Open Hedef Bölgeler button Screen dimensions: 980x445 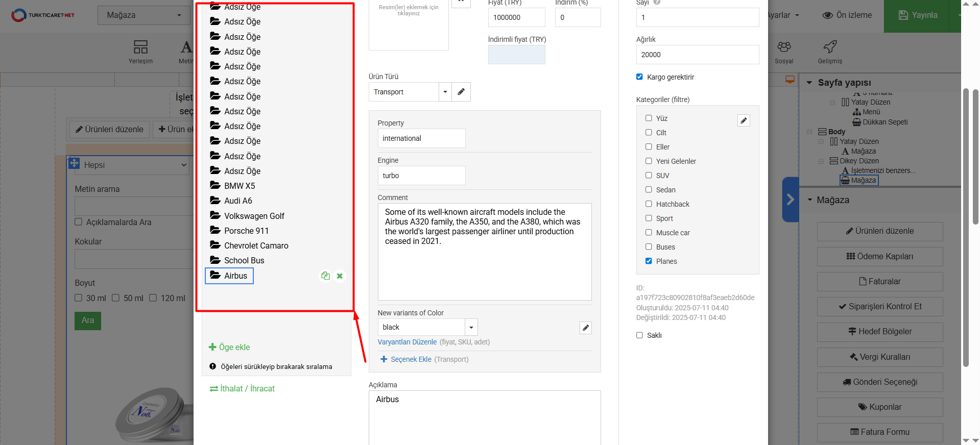(x=880, y=332)
